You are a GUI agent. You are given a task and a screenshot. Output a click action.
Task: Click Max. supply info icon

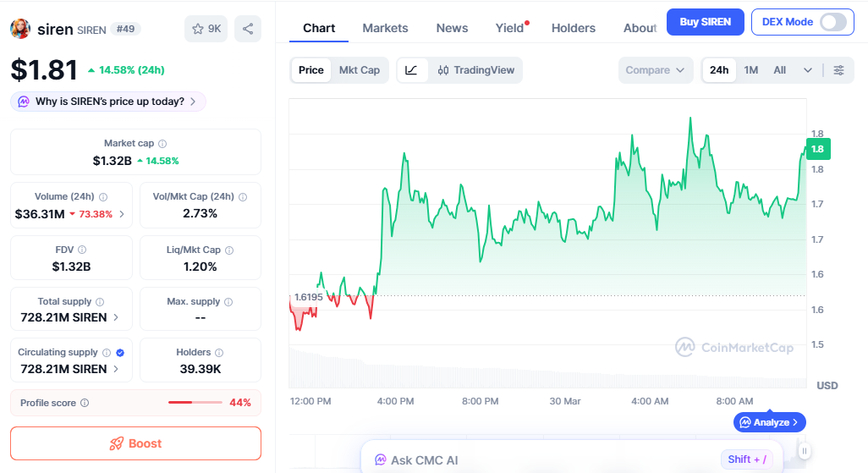228,302
